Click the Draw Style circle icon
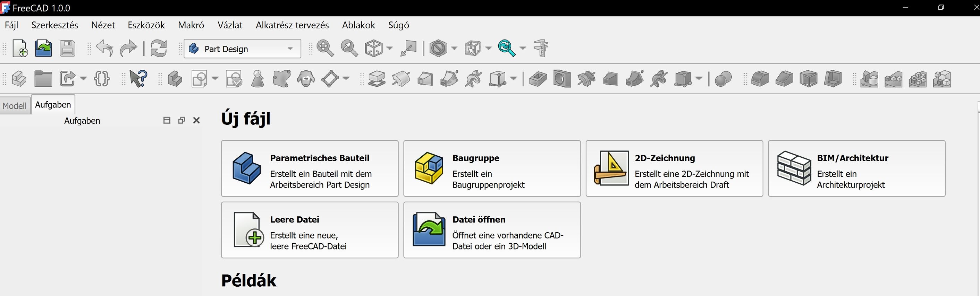 click(x=438, y=49)
